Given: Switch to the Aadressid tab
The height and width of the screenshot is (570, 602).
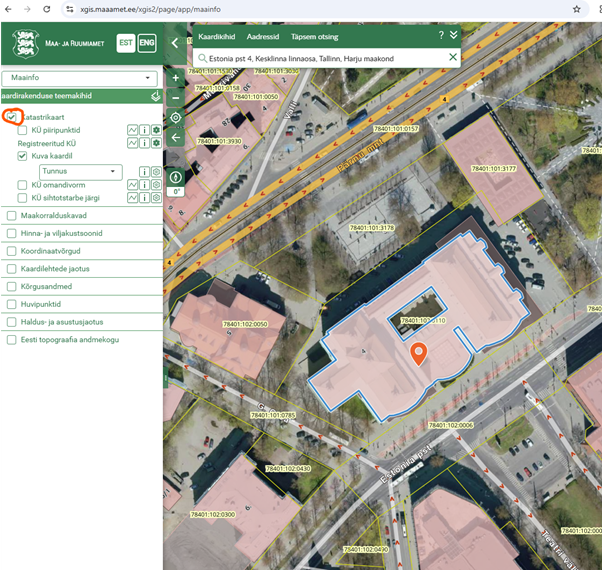Looking at the screenshot, I should 262,36.
